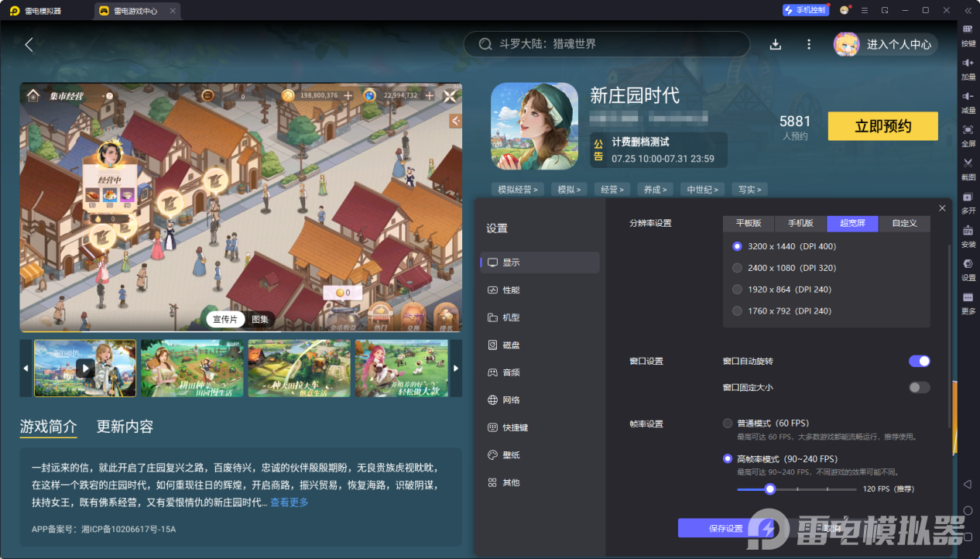Click the 立即预约 reserve button

[x=882, y=126]
